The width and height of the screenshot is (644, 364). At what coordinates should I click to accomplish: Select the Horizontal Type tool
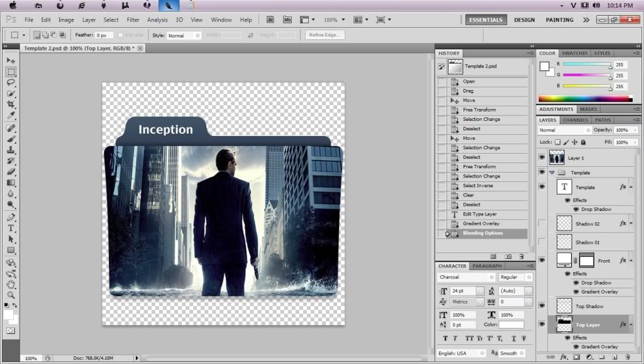[11, 228]
